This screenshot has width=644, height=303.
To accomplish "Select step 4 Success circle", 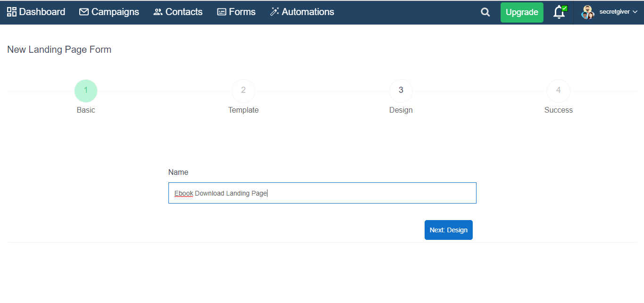I will [559, 90].
